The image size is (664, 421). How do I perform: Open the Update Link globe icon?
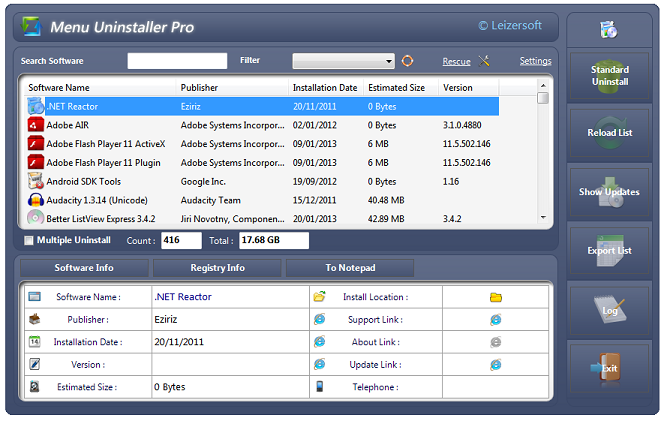pos(495,365)
